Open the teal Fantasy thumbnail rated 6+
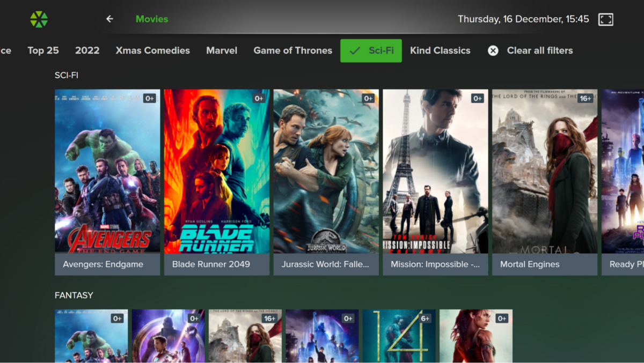This screenshot has width=644, height=363. 399,336
